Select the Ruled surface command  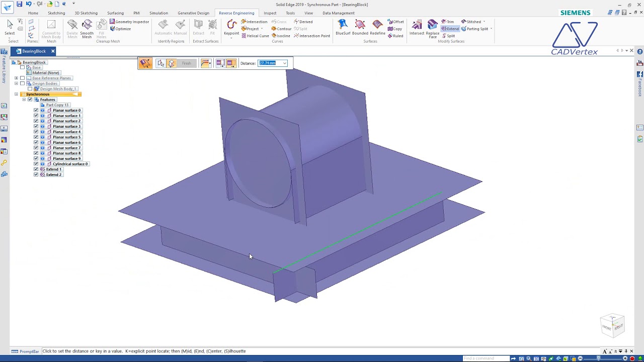(395, 36)
